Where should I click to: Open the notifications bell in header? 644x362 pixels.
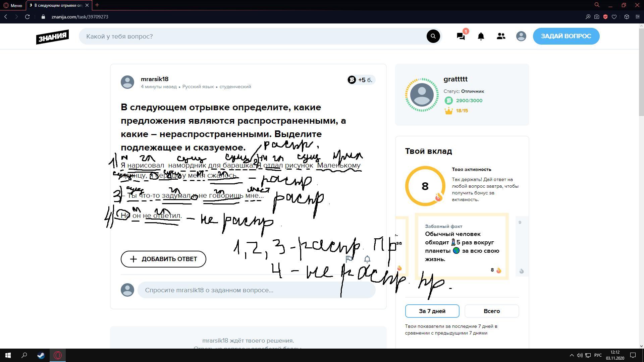pos(481,36)
